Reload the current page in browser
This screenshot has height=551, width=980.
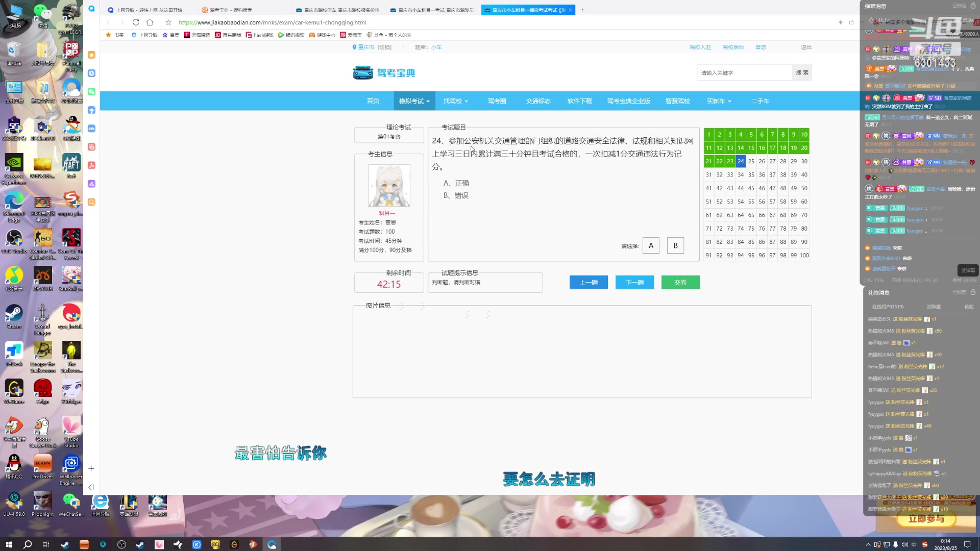(136, 22)
